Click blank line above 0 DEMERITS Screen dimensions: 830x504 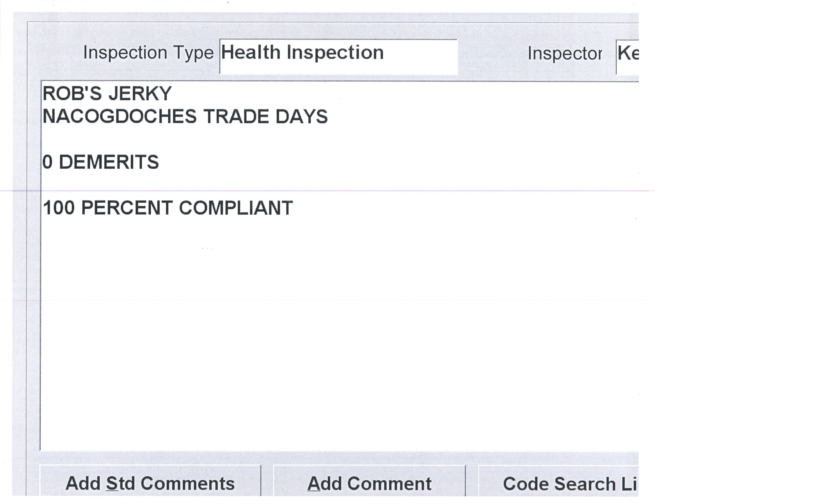[x=202, y=139]
